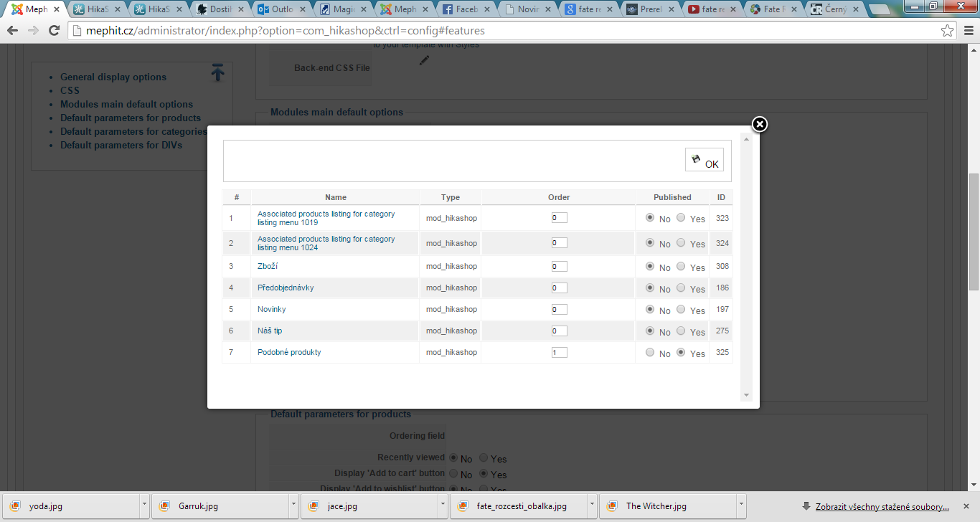Select Yes for Náš tip published

[x=681, y=331]
